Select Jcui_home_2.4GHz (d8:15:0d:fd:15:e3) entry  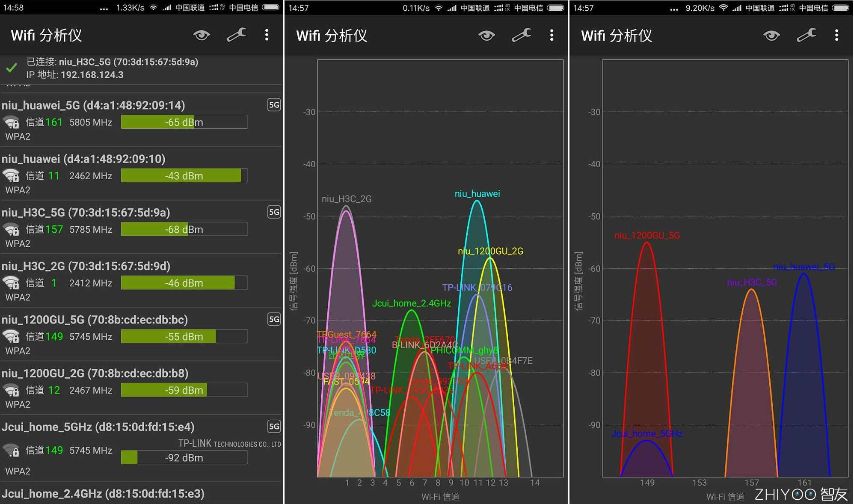(141, 493)
